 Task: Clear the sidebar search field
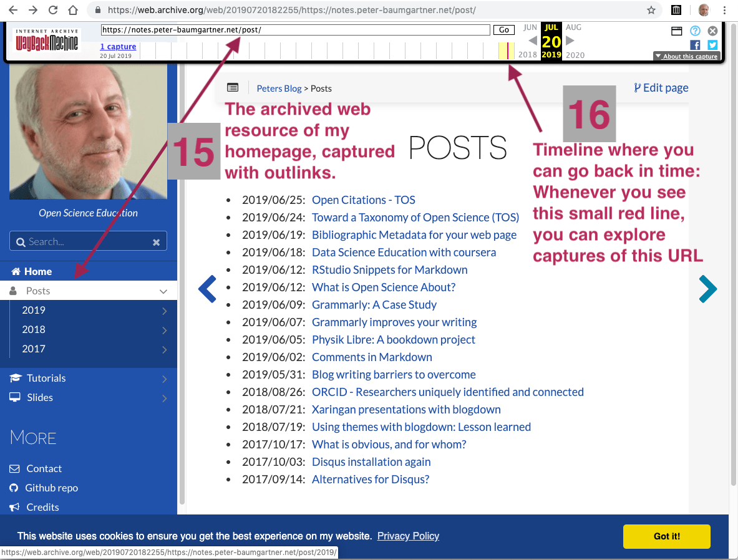156,242
